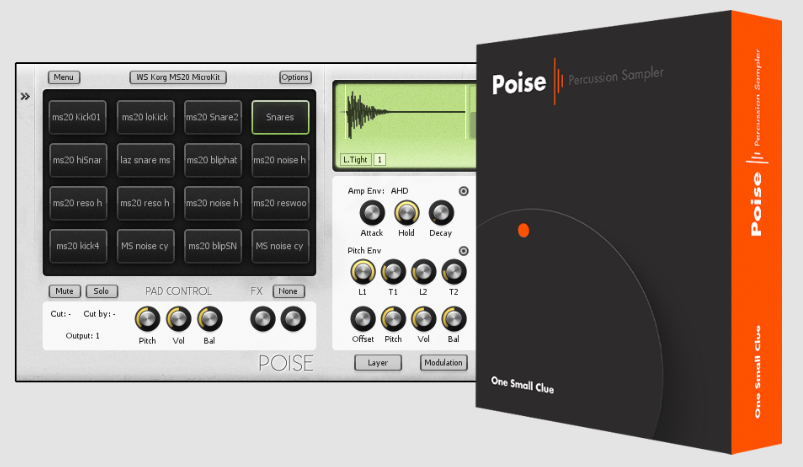Image resolution: width=803 pixels, height=467 pixels.
Task: Trigger the ms20 bliphat pad
Action: (x=213, y=160)
